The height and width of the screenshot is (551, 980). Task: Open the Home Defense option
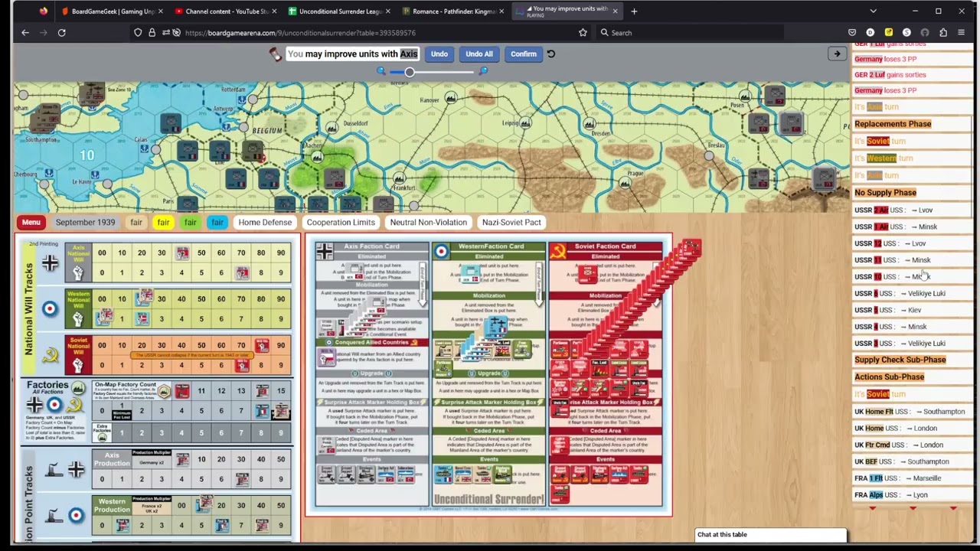click(265, 222)
